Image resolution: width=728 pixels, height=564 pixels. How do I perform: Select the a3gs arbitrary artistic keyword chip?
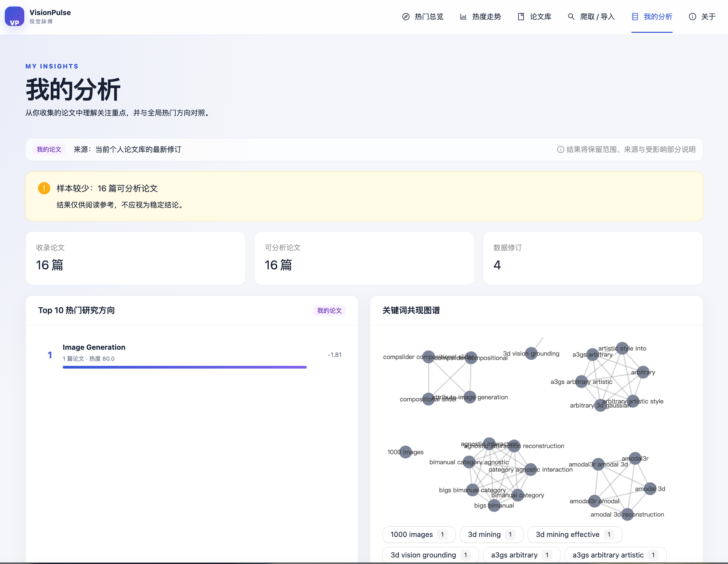[615, 555]
